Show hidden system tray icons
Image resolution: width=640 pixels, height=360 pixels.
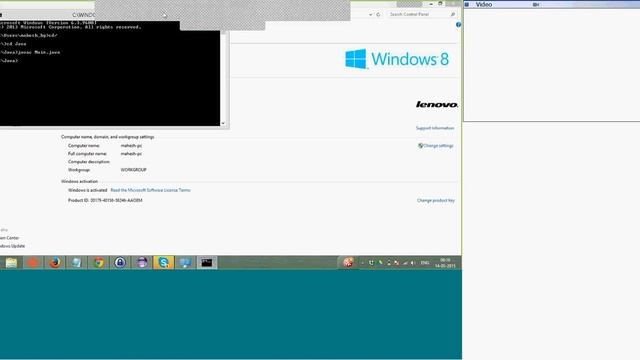click(362, 263)
